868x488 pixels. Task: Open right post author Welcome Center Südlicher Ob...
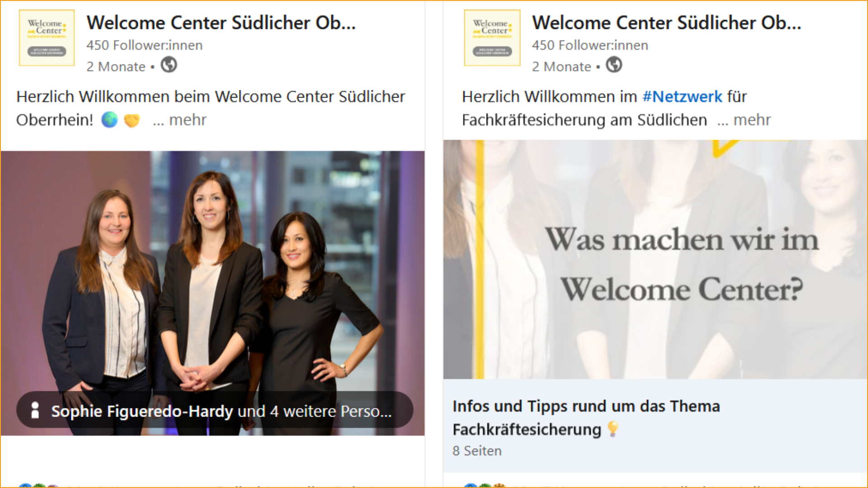click(x=666, y=23)
